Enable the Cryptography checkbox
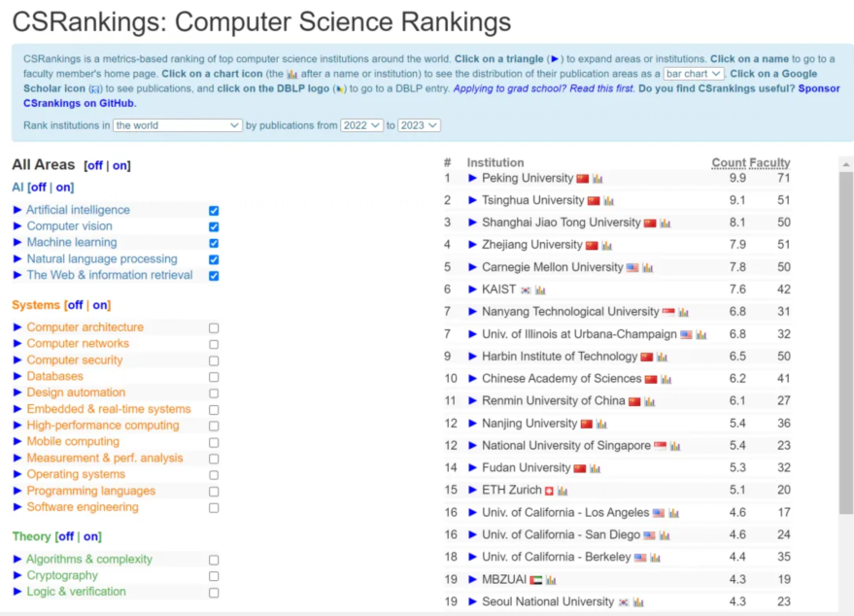 click(x=214, y=576)
